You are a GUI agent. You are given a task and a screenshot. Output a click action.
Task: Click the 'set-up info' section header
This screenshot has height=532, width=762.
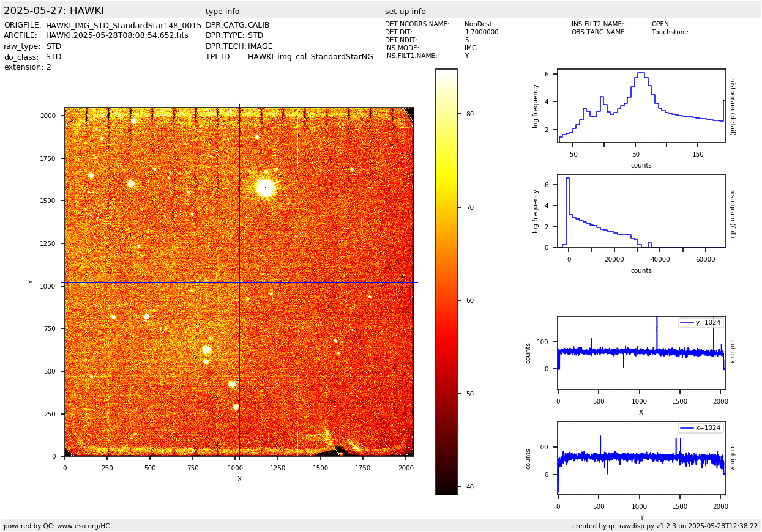pyautogui.click(x=405, y=12)
